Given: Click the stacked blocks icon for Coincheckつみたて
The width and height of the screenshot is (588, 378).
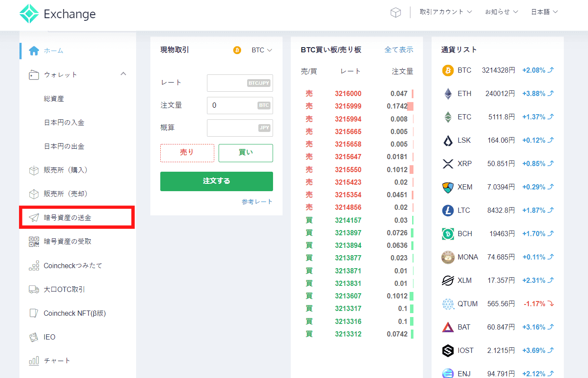Looking at the screenshot, I should [34, 266].
